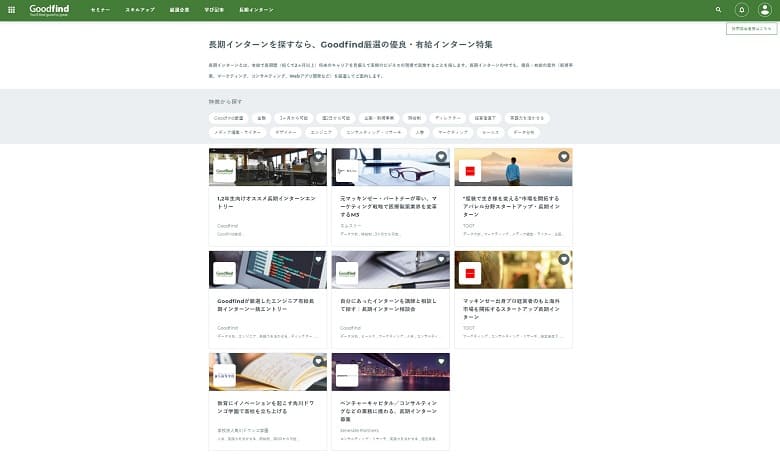
Task: Filter by the ディレクター tag
Action: (x=448, y=118)
